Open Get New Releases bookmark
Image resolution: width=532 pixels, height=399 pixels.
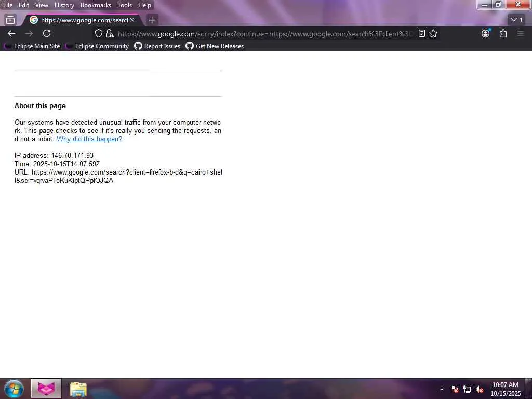click(215, 46)
